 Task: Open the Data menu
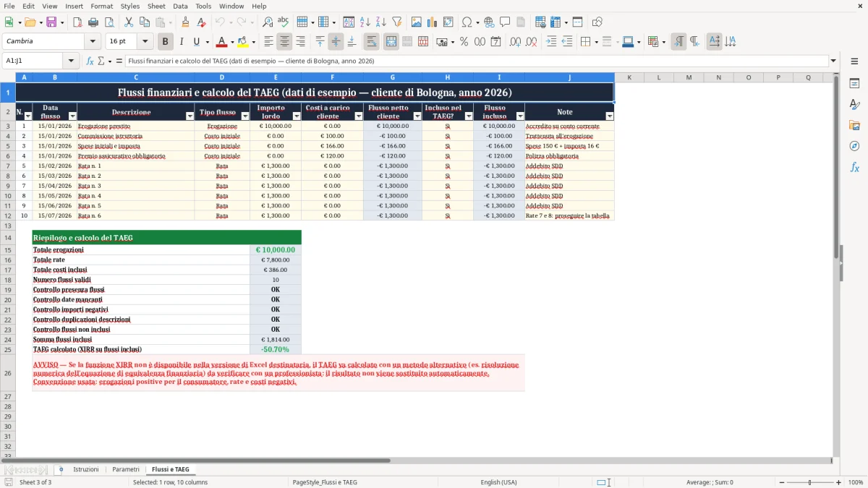(x=180, y=6)
